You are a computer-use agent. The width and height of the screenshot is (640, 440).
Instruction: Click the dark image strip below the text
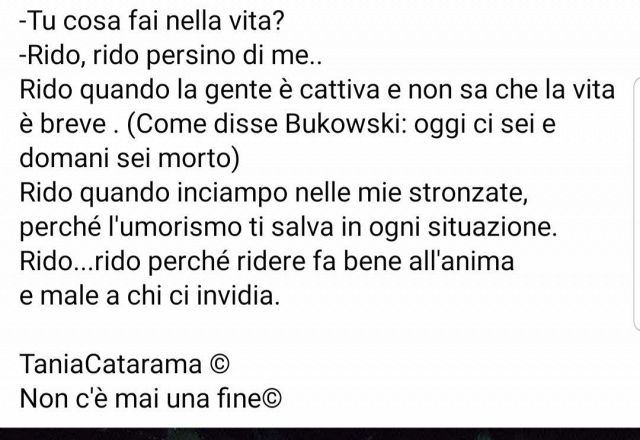(320, 434)
